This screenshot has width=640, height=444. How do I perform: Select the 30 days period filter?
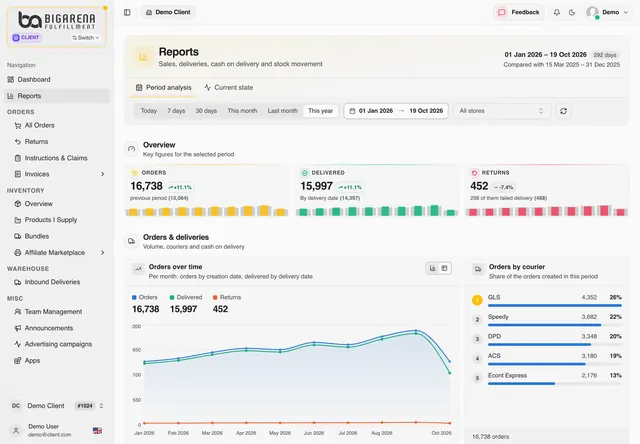click(x=206, y=111)
